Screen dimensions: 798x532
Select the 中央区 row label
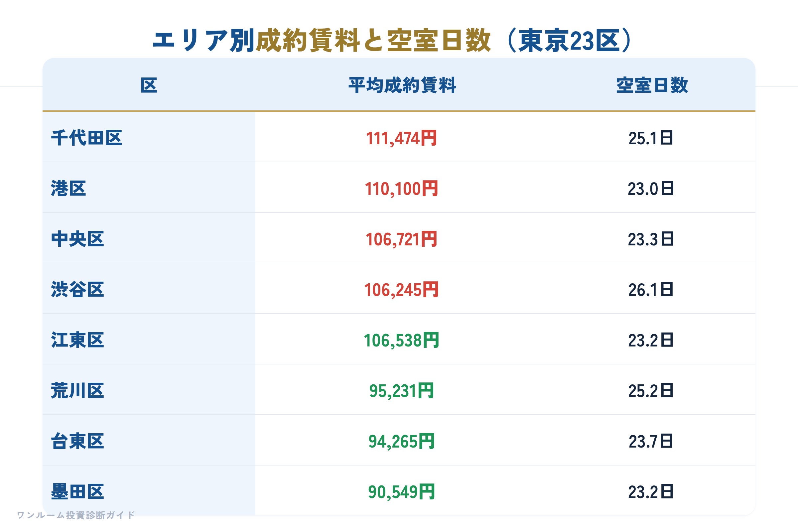pyautogui.click(x=77, y=239)
